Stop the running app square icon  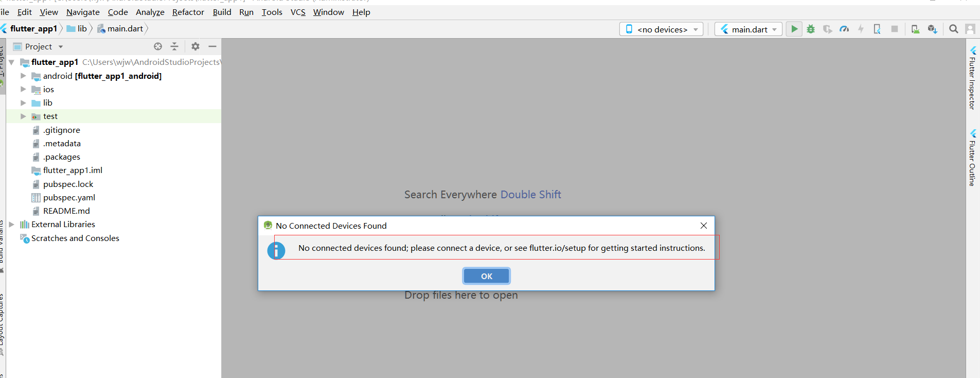pyautogui.click(x=895, y=29)
